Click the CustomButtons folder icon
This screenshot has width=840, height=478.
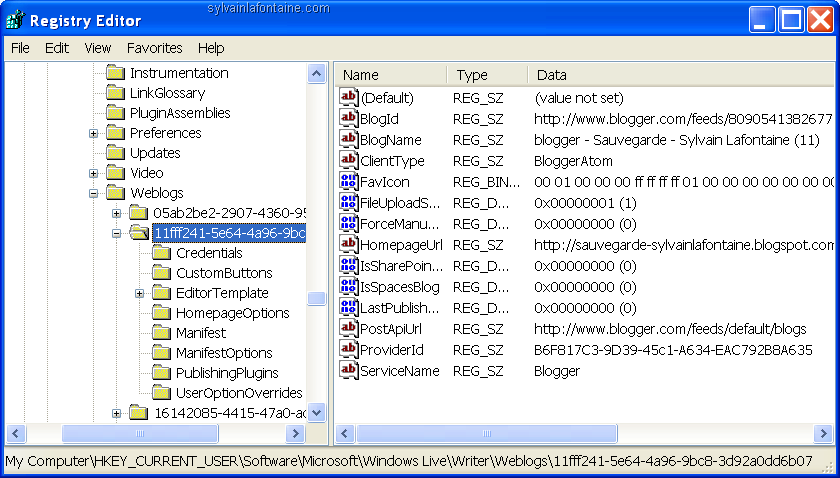(x=161, y=273)
